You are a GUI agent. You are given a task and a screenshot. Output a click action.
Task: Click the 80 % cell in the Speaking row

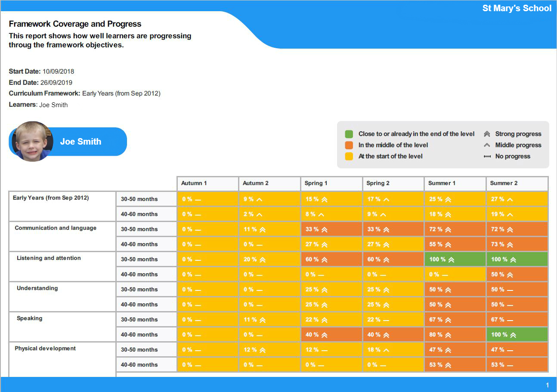[x=455, y=334]
